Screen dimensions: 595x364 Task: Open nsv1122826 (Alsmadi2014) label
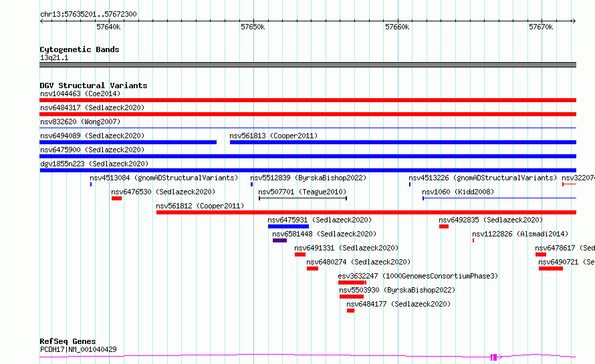pos(520,234)
